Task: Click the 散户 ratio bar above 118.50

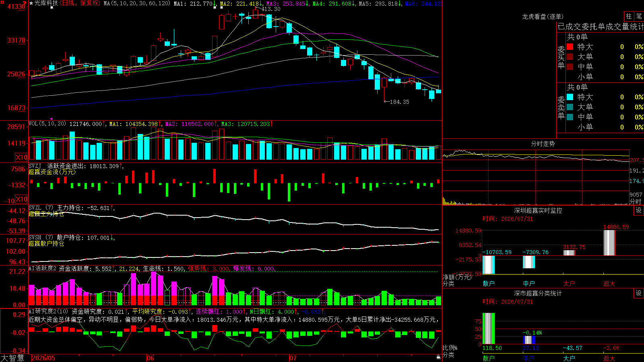Action: pos(489,329)
